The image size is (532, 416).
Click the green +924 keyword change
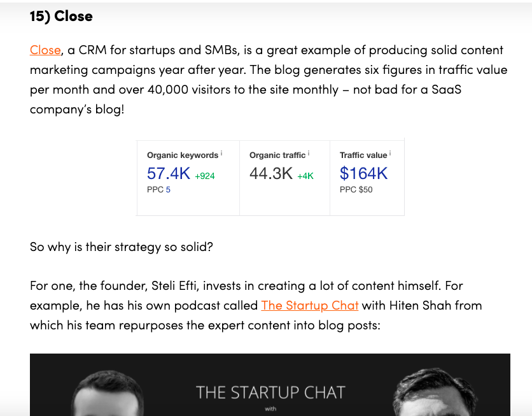coord(205,176)
